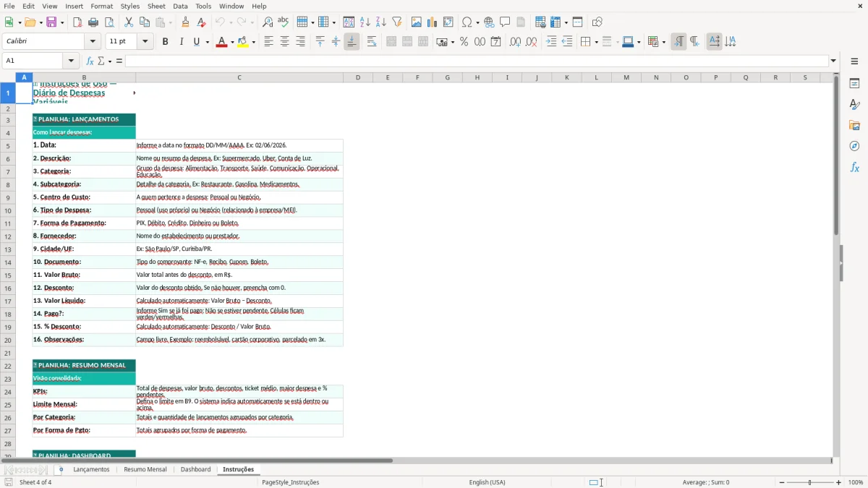
Task: Switch to Lançamentos sheet tab
Action: 91,469
